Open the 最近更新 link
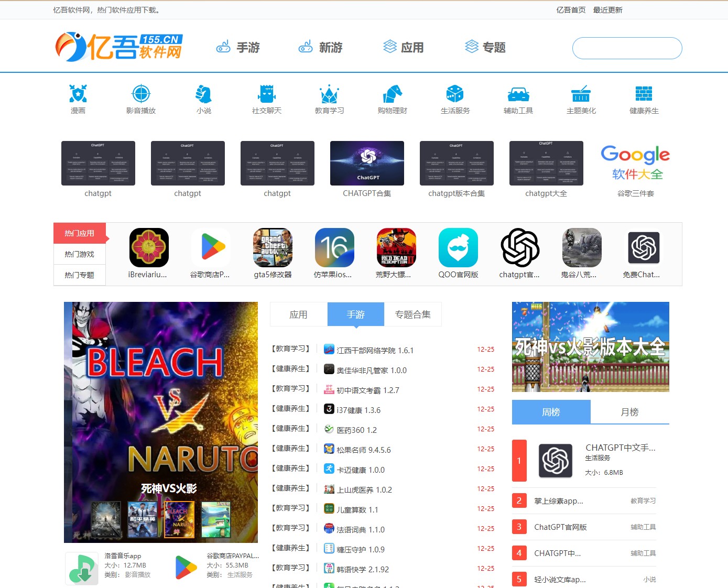Screen dimensions: 728x588 [607, 9]
